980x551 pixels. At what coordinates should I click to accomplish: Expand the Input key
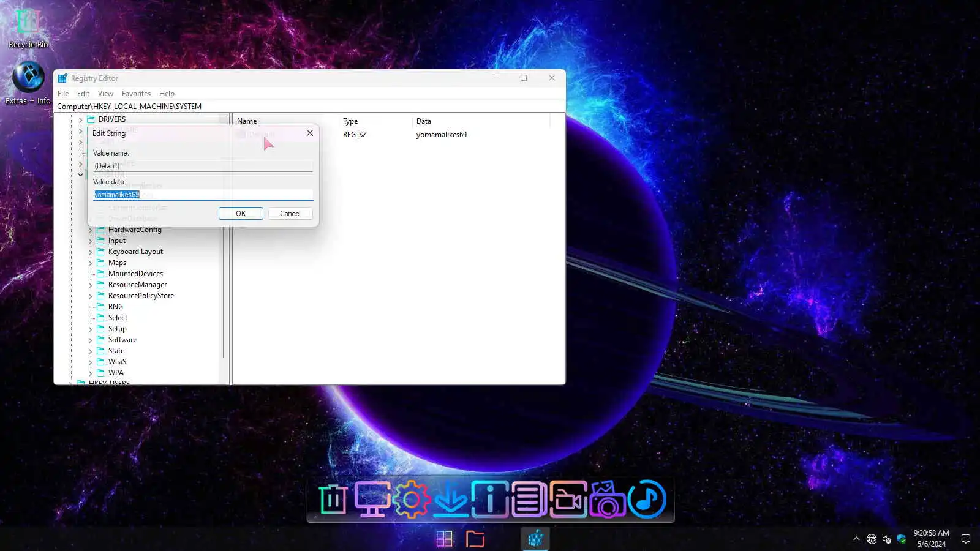coord(90,241)
